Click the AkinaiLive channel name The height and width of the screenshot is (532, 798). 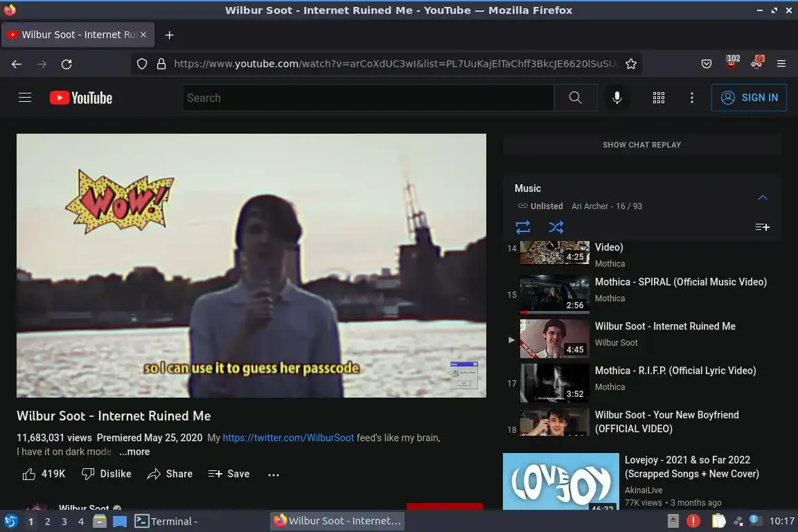[644, 490]
